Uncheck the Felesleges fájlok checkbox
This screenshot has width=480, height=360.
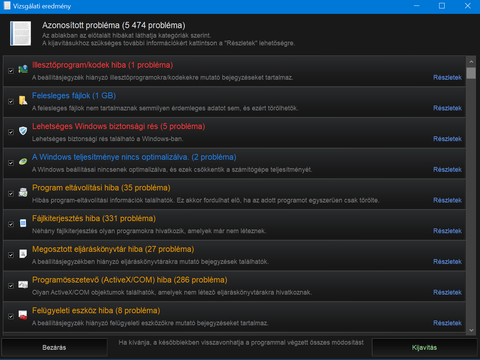click(11, 101)
